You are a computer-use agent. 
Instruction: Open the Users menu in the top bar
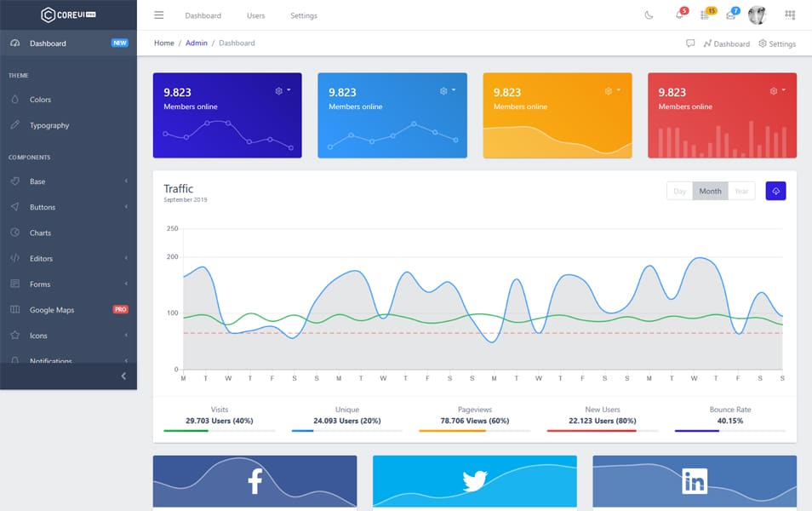(255, 14)
